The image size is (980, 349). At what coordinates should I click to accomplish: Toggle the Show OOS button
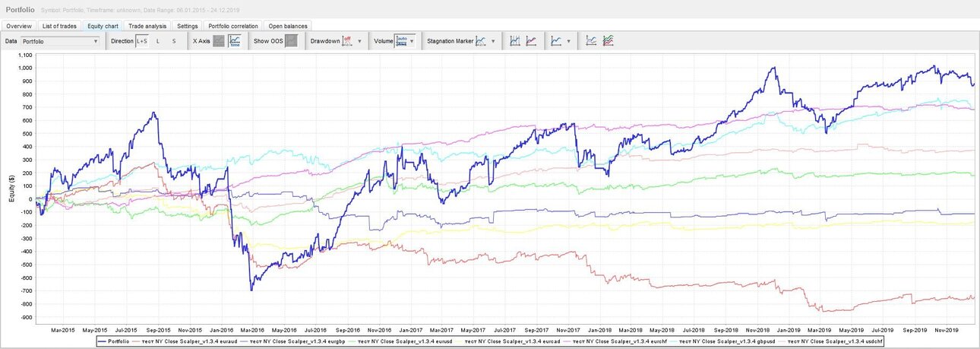click(x=291, y=41)
